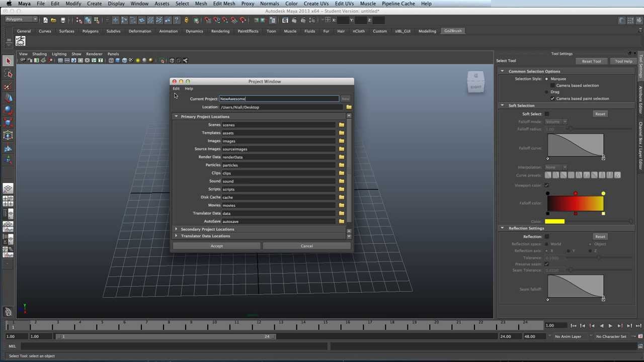Enable Camera based selection checkbox

[552, 85]
